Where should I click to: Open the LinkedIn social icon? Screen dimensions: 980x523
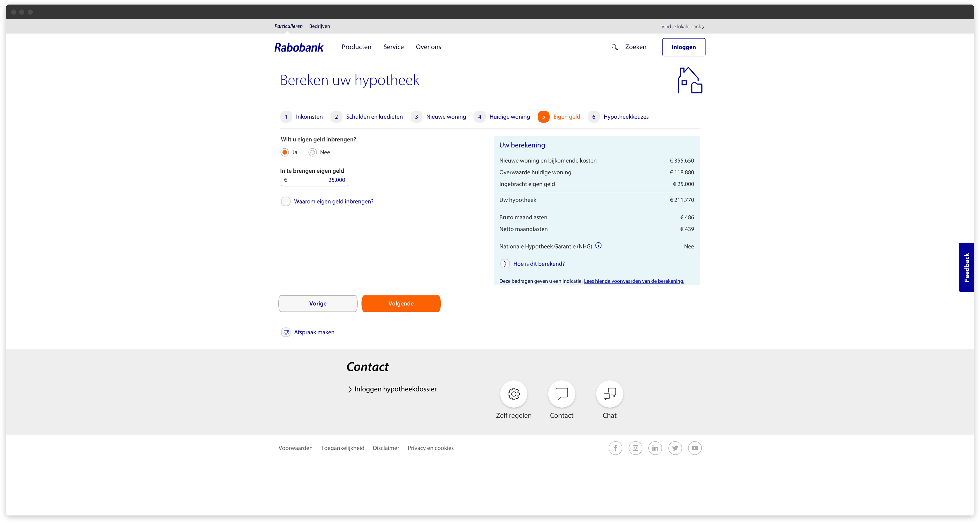(655, 448)
